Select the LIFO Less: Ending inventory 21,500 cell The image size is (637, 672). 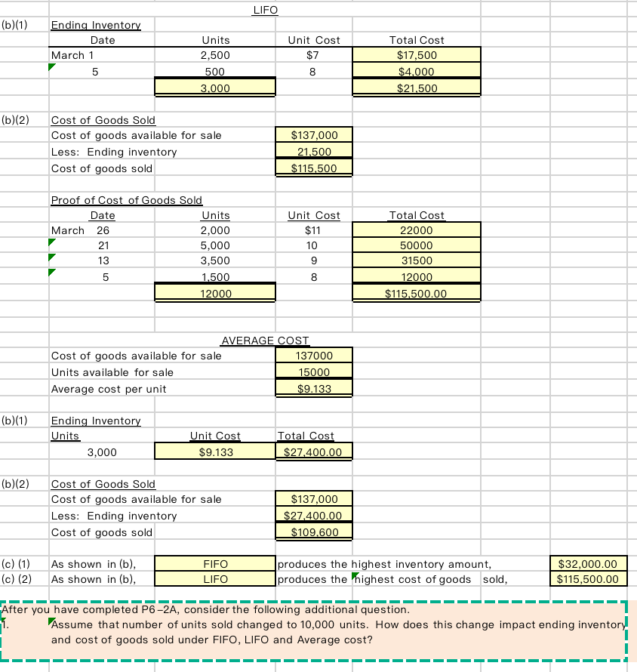[x=314, y=151]
